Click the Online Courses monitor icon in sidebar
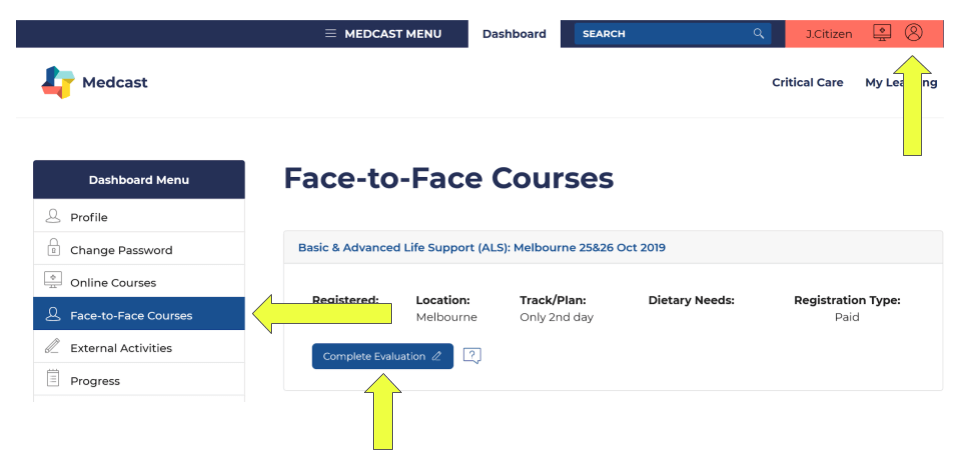Screen dimensions: 960x464 [53, 280]
